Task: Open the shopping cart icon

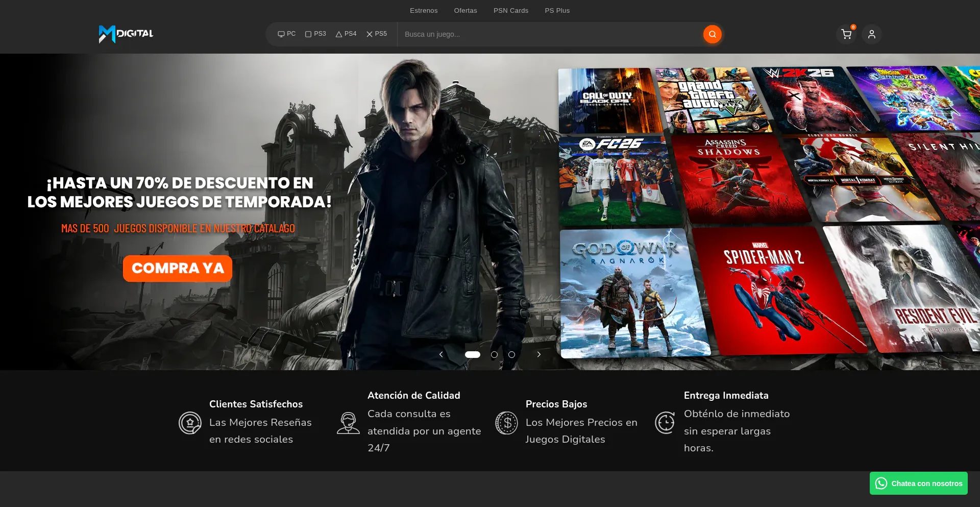Action: pyautogui.click(x=846, y=34)
